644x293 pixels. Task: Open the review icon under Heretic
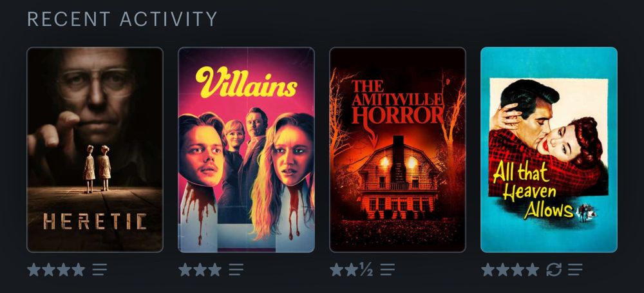[x=99, y=270]
